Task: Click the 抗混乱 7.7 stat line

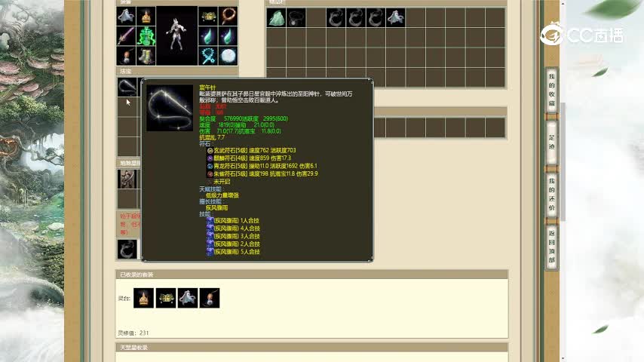Action: click(212, 138)
